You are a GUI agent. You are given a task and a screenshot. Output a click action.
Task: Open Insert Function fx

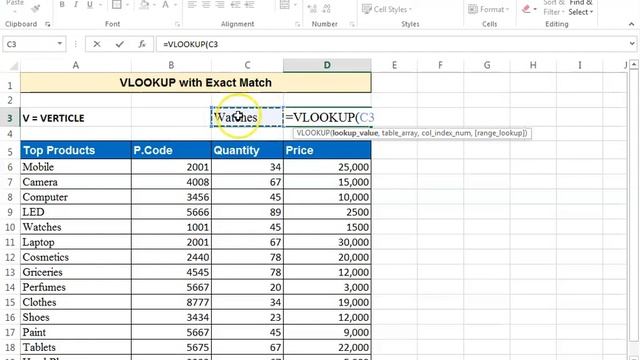[142, 44]
